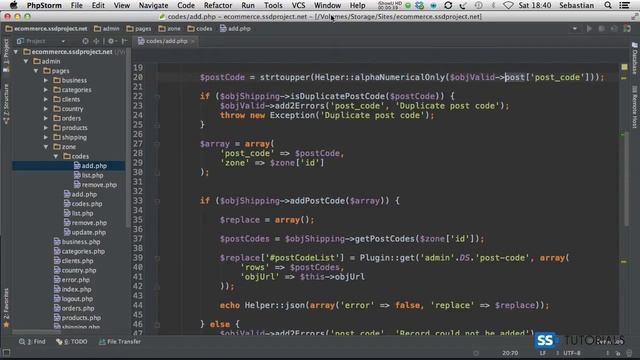Open the Tools menu
The image size is (640, 360).
pyautogui.click(x=273, y=5)
